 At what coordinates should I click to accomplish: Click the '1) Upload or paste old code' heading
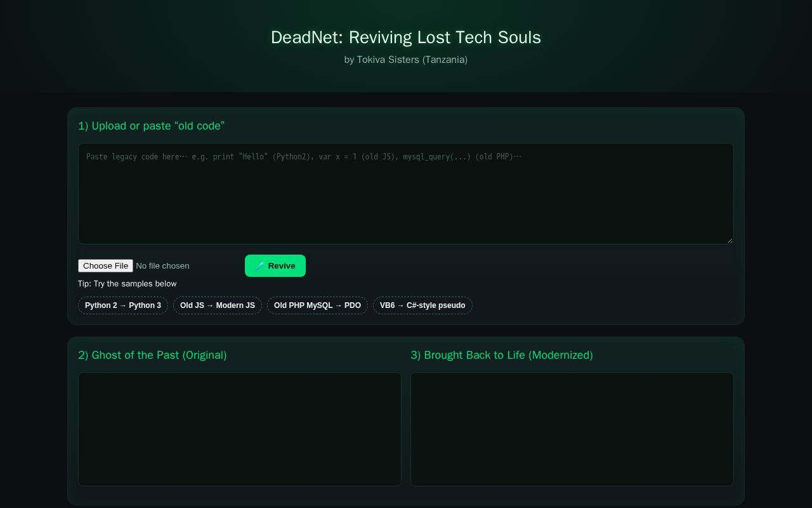[x=152, y=126]
